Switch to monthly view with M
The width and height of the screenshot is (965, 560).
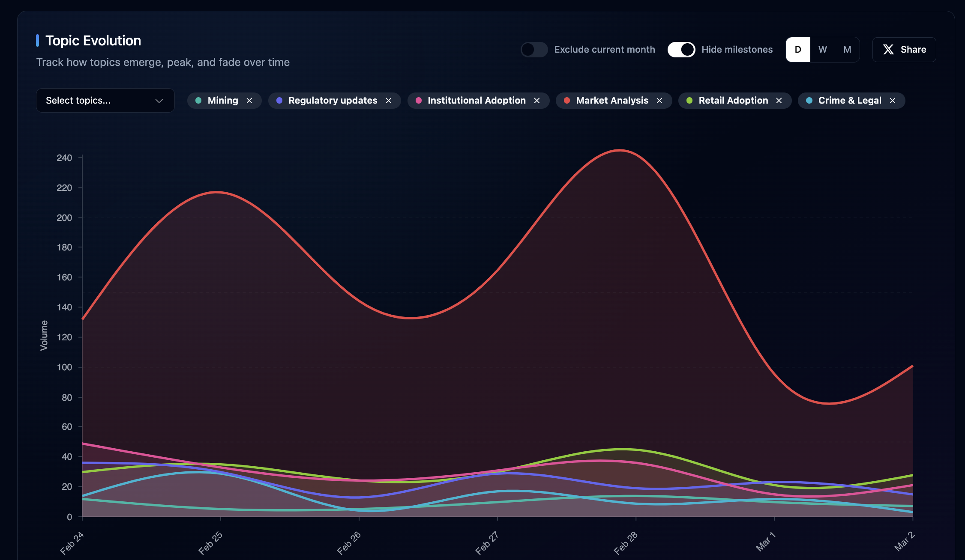[x=847, y=50]
